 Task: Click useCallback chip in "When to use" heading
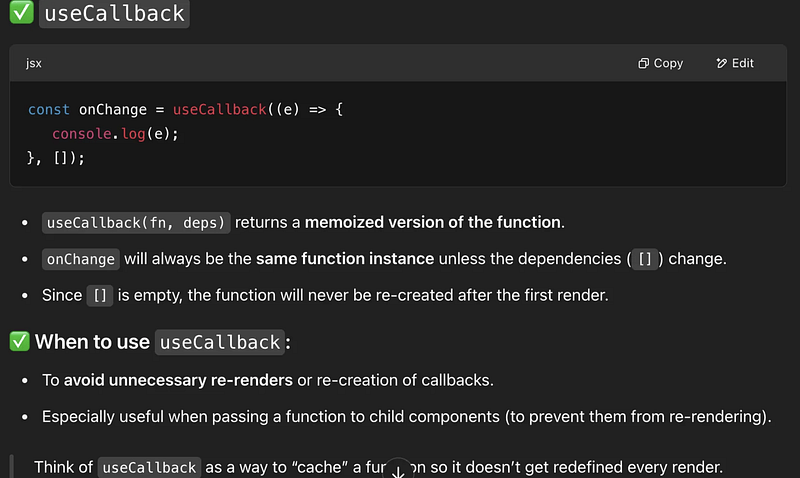click(218, 342)
